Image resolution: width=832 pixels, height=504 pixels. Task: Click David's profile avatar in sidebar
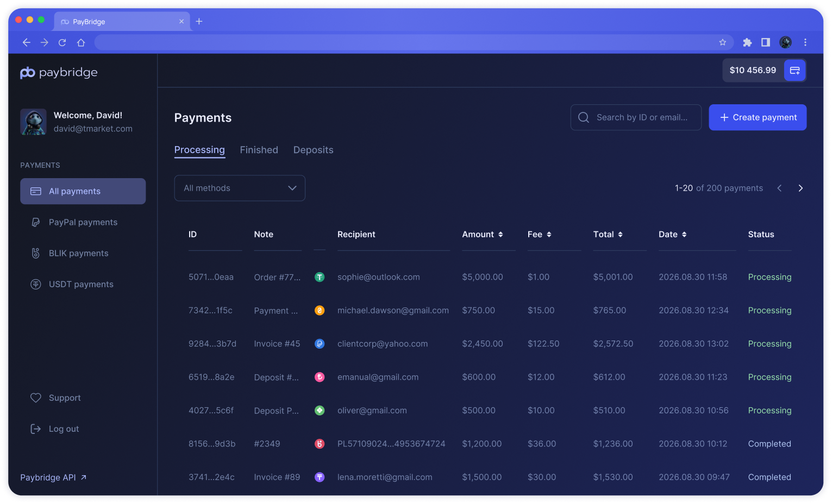(x=33, y=122)
